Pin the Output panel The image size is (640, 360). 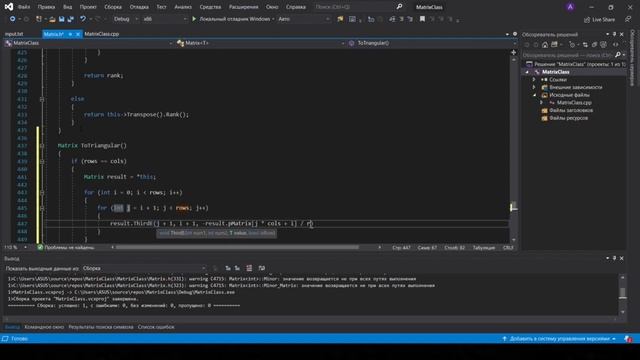click(614, 258)
